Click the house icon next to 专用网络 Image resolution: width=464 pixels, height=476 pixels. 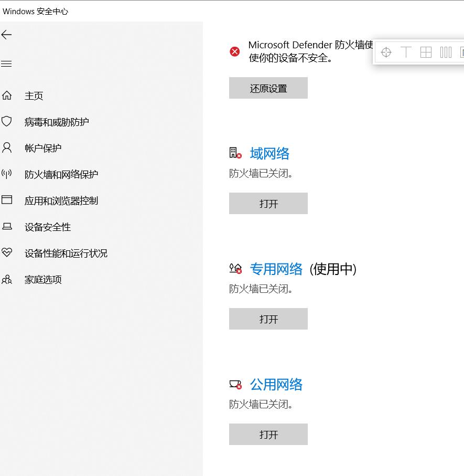click(x=235, y=268)
